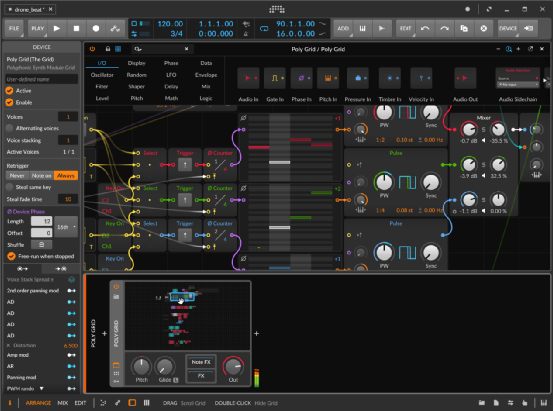Open the 16th length unit dropdown

click(x=66, y=227)
